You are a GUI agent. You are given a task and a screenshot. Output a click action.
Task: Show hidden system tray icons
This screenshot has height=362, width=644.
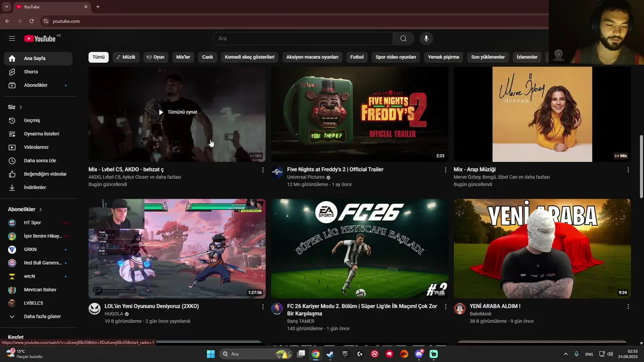click(566, 354)
